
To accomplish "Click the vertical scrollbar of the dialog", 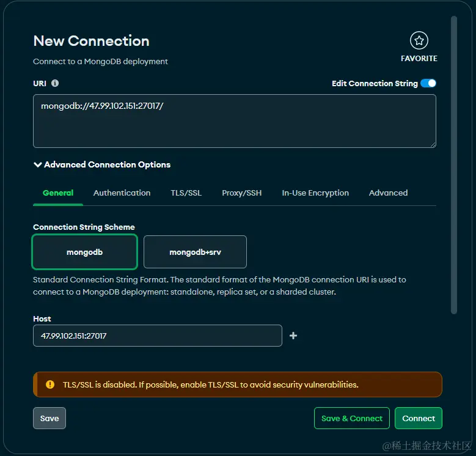I will coord(454,165).
